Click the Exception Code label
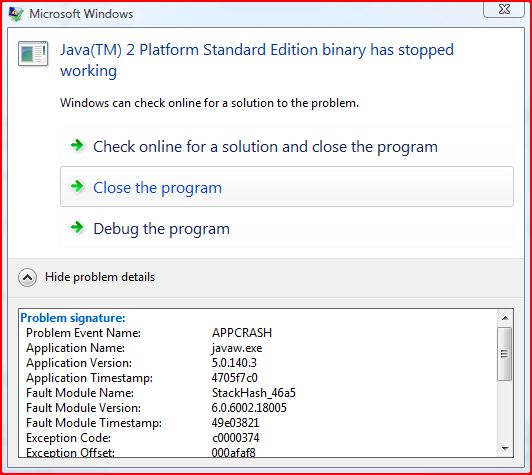 69,438
